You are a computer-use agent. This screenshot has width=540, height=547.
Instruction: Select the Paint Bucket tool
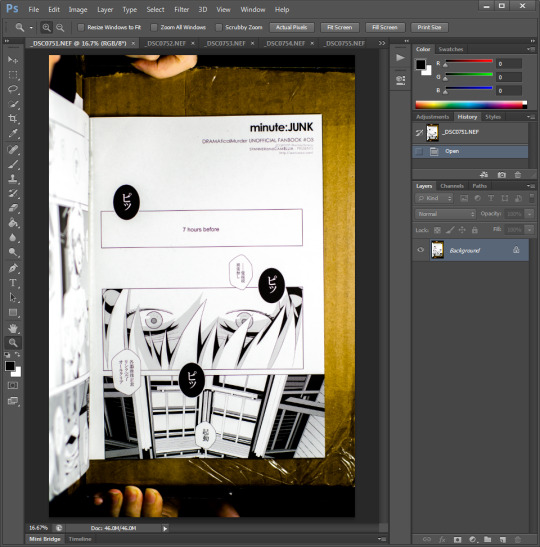click(13, 223)
